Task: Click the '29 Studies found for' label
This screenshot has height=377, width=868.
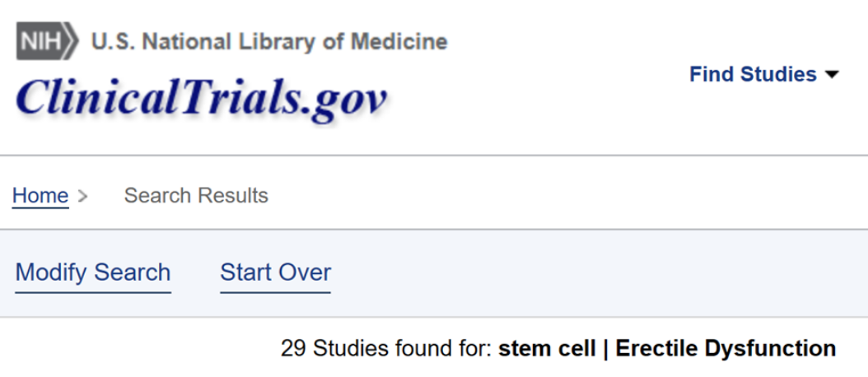Action: click(386, 348)
